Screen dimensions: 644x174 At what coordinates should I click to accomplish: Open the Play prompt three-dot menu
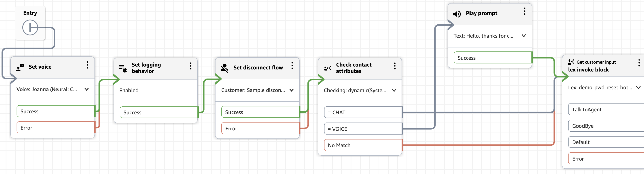[524, 11]
